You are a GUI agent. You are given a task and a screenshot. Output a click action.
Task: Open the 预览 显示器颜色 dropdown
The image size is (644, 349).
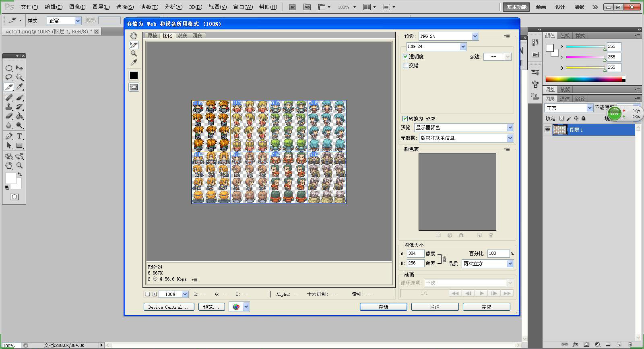pyautogui.click(x=510, y=128)
